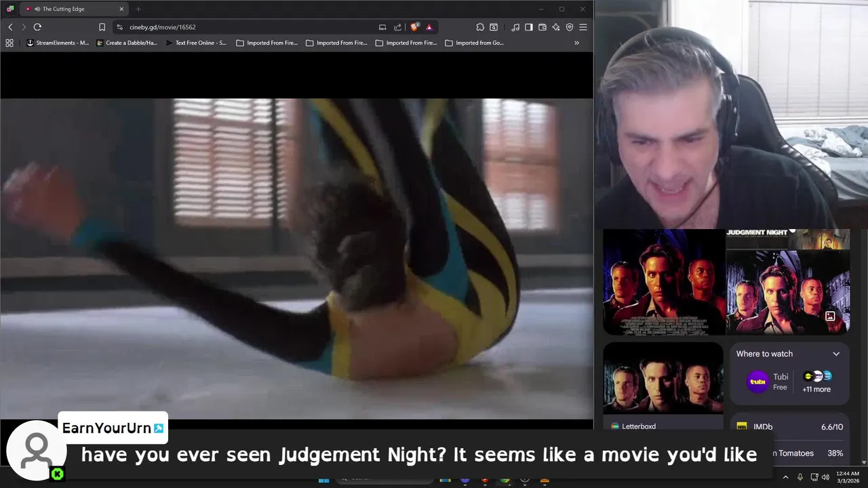Reload the cineby.gd page
This screenshot has width=868, height=488.
[37, 27]
